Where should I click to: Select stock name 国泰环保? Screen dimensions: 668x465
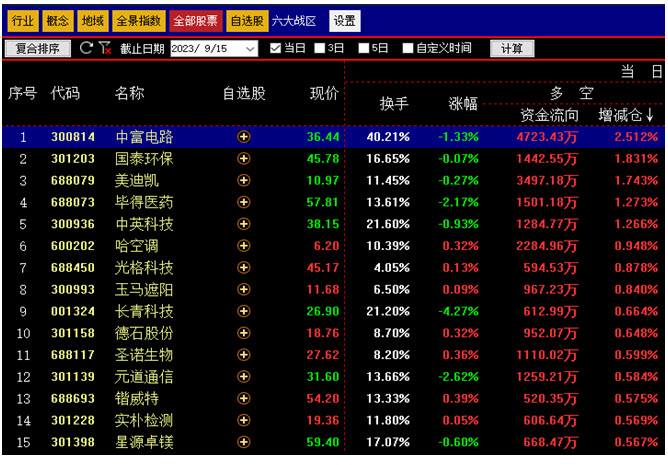coord(144,159)
